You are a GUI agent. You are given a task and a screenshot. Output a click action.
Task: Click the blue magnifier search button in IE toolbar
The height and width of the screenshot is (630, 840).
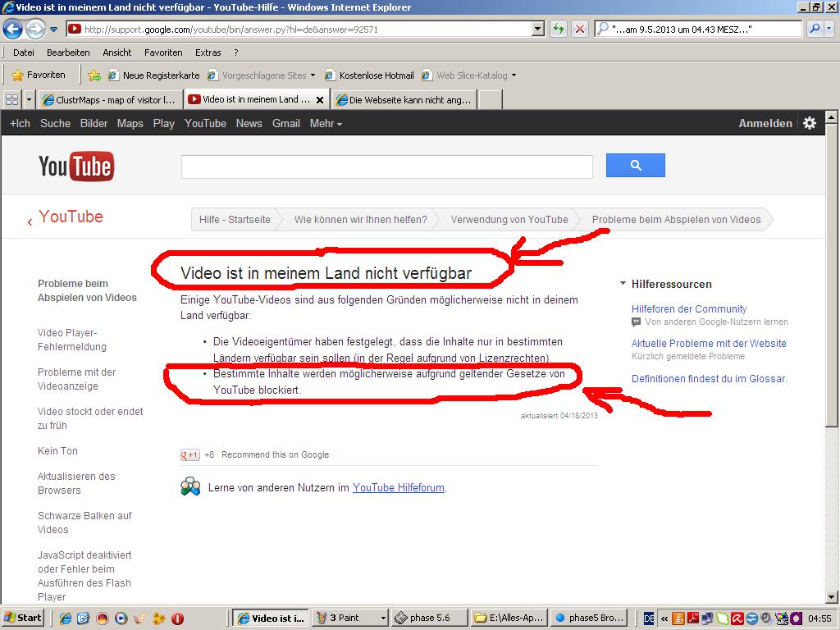pyautogui.click(x=815, y=30)
